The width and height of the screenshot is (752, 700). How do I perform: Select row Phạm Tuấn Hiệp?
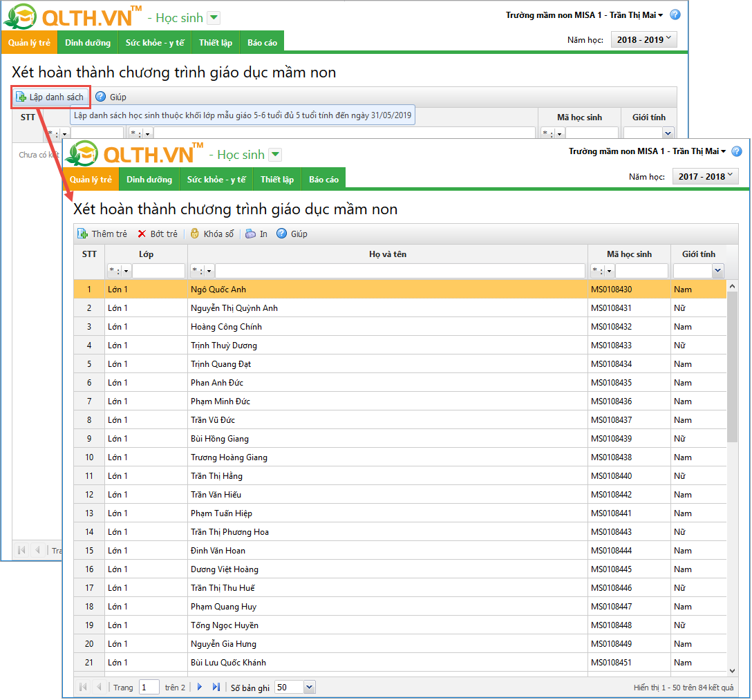pyautogui.click(x=400, y=513)
